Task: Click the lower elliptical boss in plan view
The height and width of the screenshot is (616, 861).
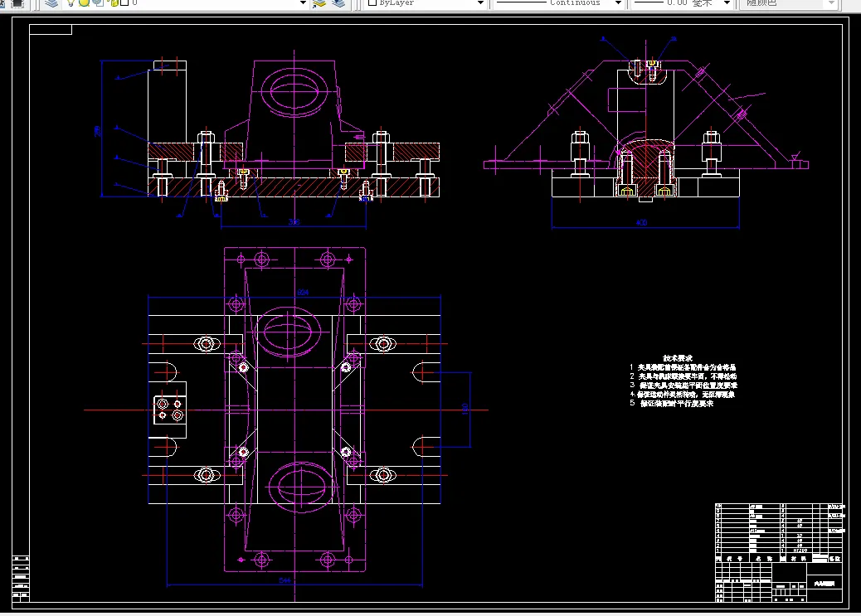Action: coord(301,487)
